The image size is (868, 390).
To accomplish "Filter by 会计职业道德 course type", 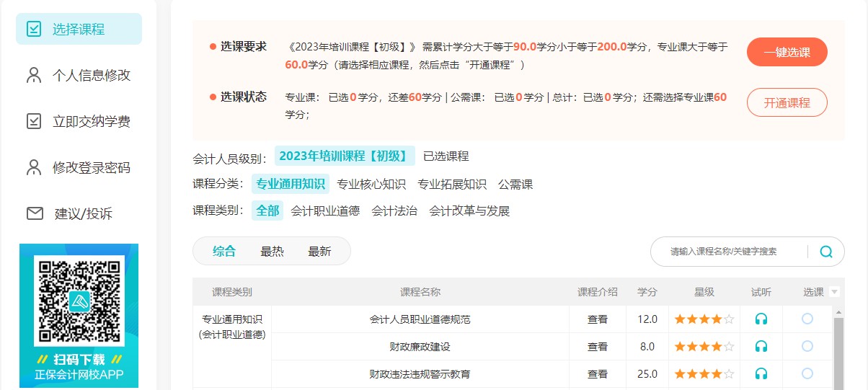I will [x=325, y=210].
